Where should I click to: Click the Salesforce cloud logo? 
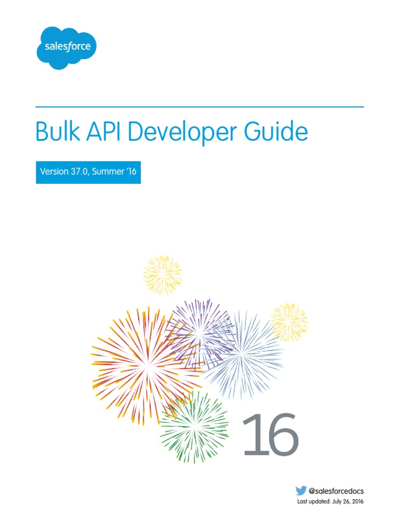(66, 48)
